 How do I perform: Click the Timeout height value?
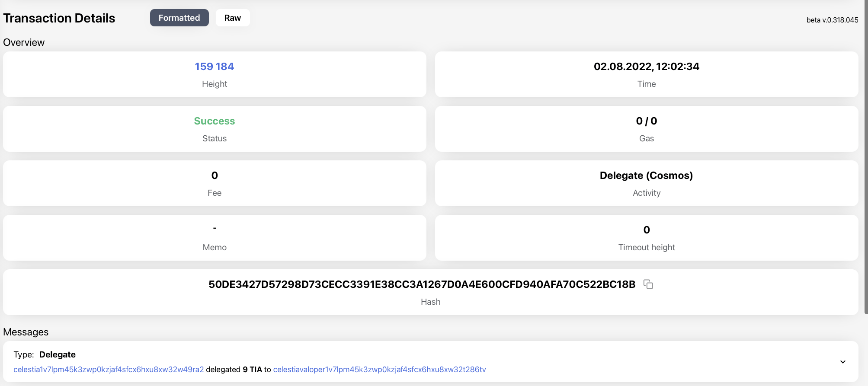pyautogui.click(x=646, y=230)
